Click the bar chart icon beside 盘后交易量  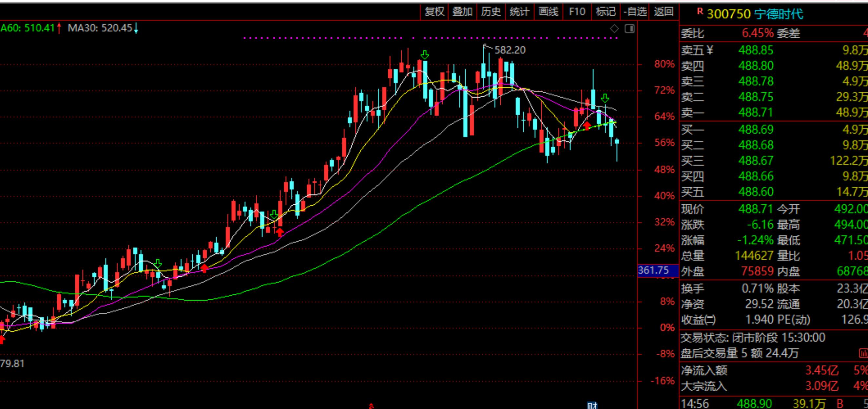pos(863,353)
